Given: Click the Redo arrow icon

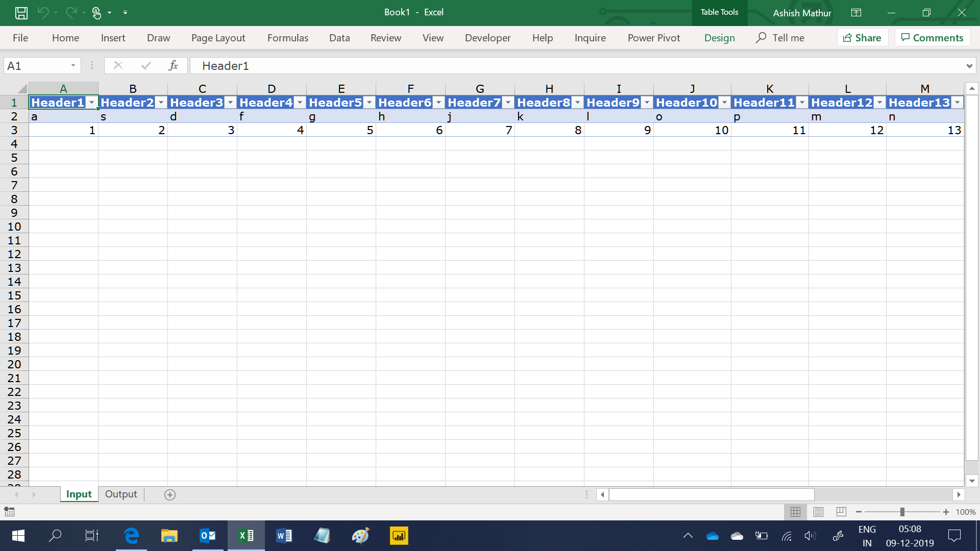Looking at the screenshot, I should (71, 12).
